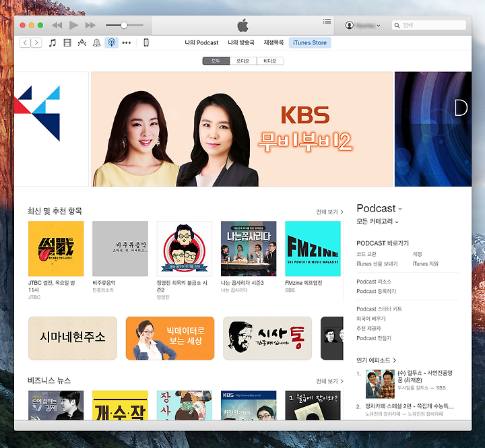Open the Up Next list icon
485x448 pixels.
[327, 21]
